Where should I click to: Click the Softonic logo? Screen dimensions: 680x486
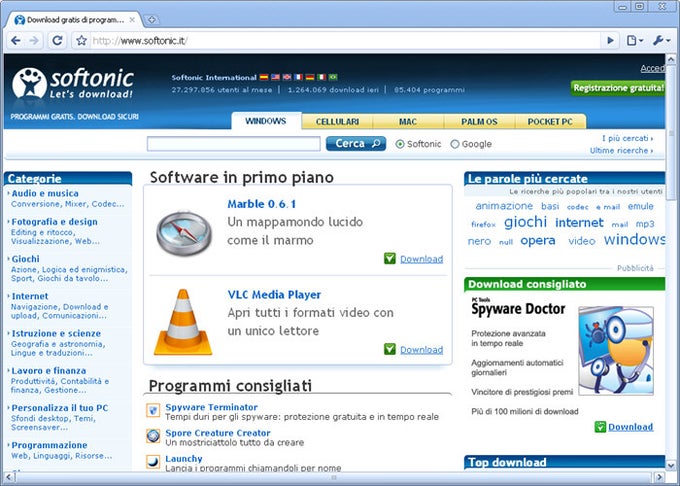pyautogui.click(x=73, y=83)
